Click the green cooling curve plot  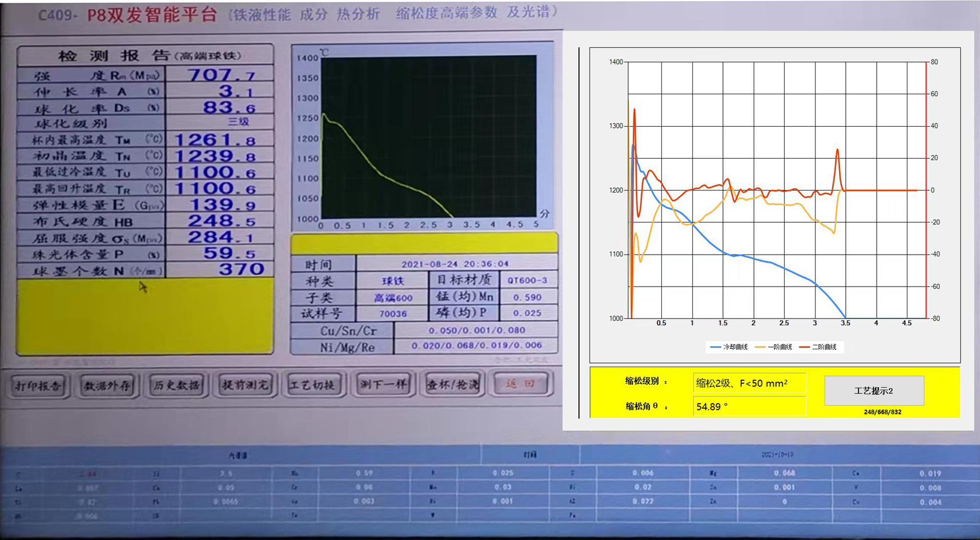point(428,136)
